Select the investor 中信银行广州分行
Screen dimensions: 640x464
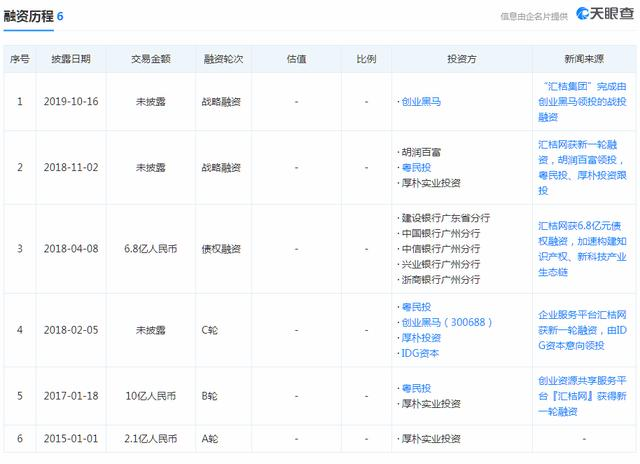click(x=440, y=249)
